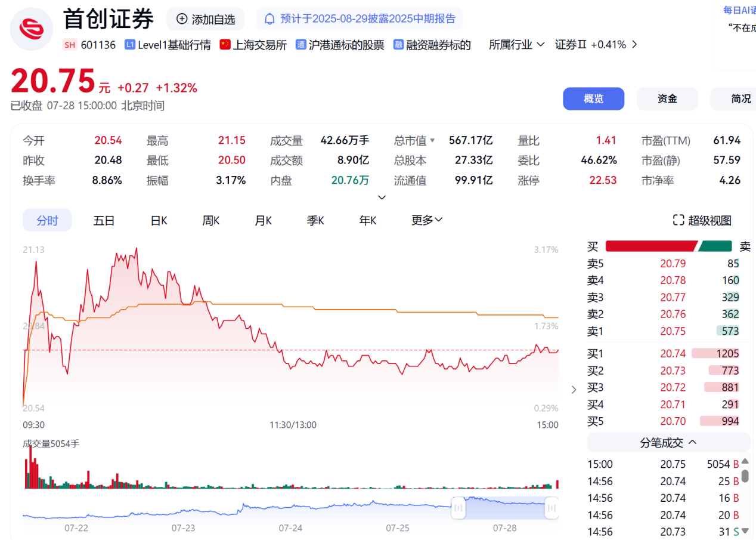Click the plus icon in 添加自选
The width and height of the screenshot is (756, 540).
tap(182, 19)
